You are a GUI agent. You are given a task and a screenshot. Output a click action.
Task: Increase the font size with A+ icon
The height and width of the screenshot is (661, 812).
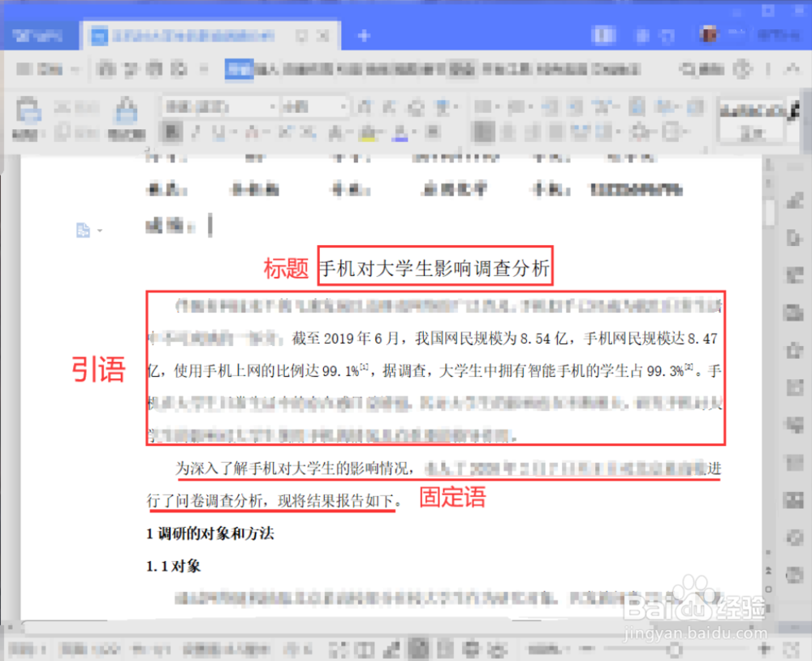pyautogui.click(x=364, y=107)
